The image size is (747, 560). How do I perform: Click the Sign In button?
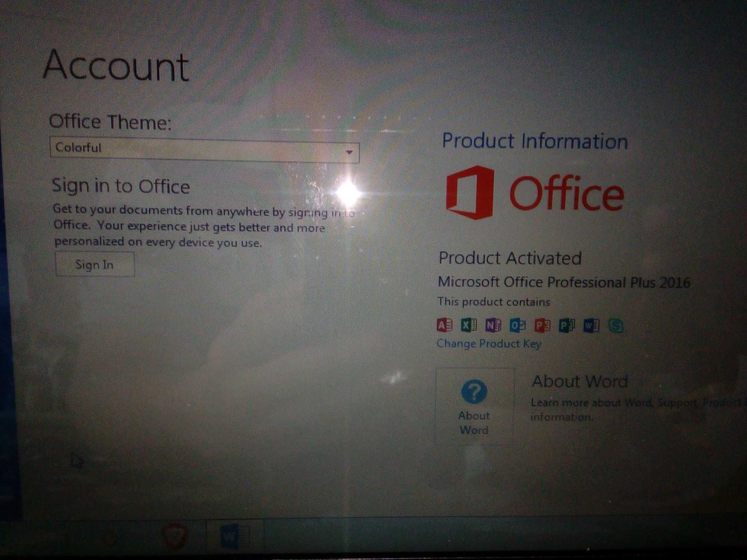tap(95, 264)
